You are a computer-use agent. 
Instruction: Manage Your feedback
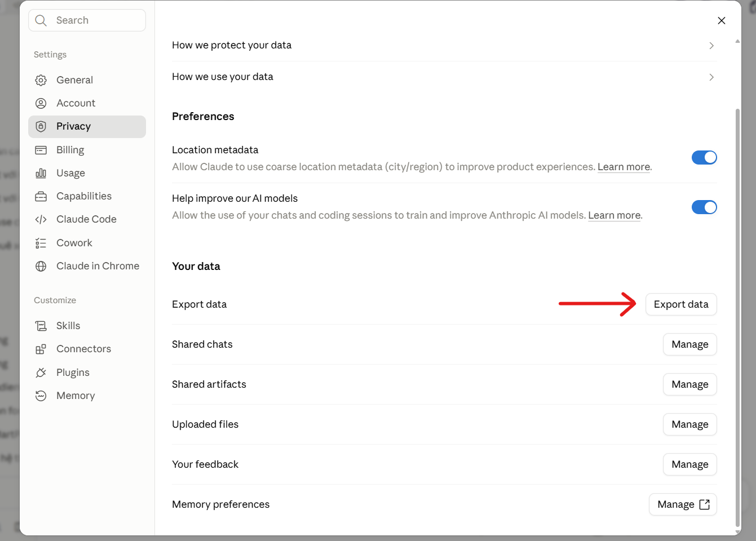pyautogui.click(x=690, y=464)
